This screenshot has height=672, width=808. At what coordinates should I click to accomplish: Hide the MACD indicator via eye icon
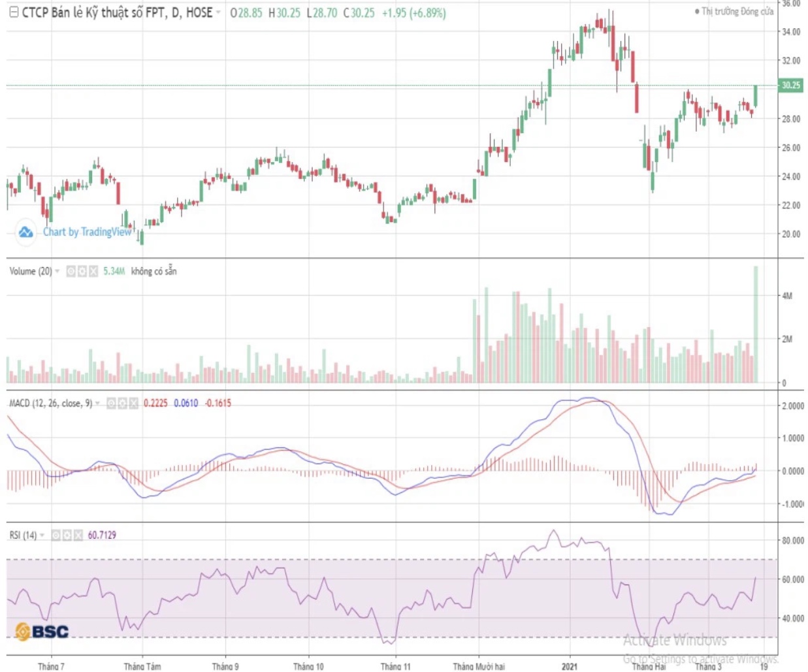[x=111, y=404]
